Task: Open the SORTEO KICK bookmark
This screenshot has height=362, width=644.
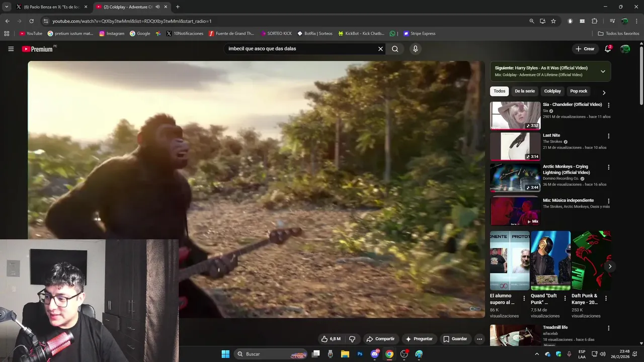Action: (x=276, y=34)
